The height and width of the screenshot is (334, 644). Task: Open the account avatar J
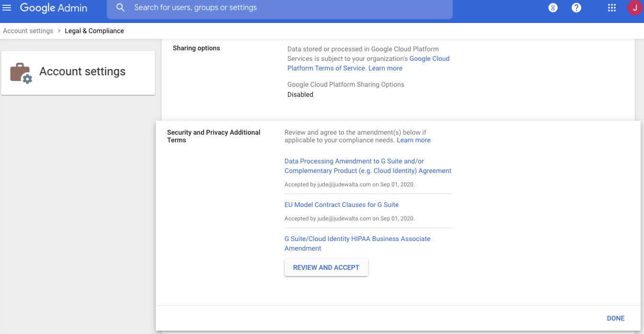634,8
